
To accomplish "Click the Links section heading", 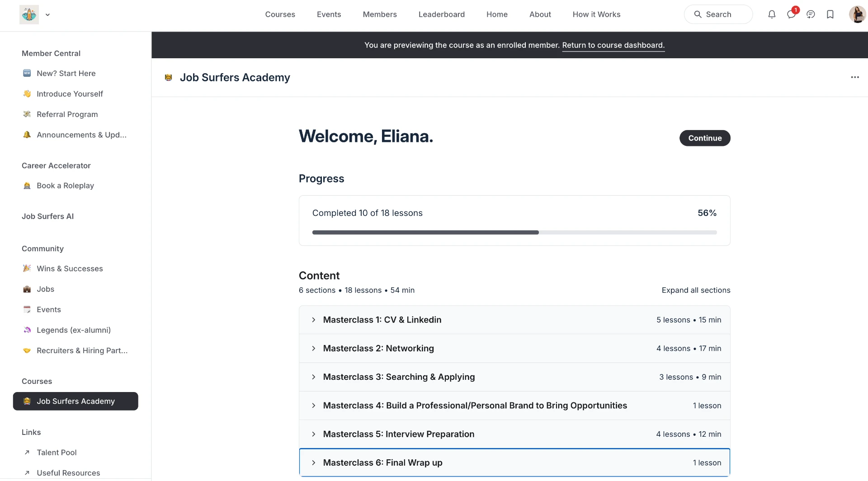I will (x=31, y=432).
